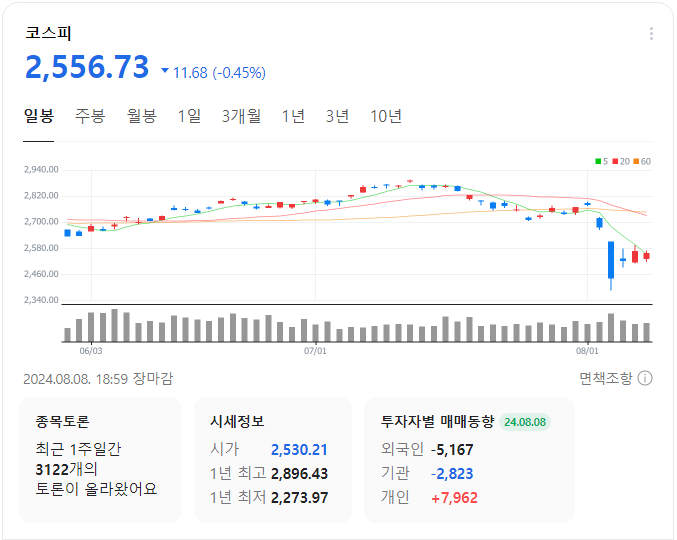The height and width of the screenshot is (540, 677).
Task: Click the 3122개의 discussion count text
Action: tap(66, 469)
